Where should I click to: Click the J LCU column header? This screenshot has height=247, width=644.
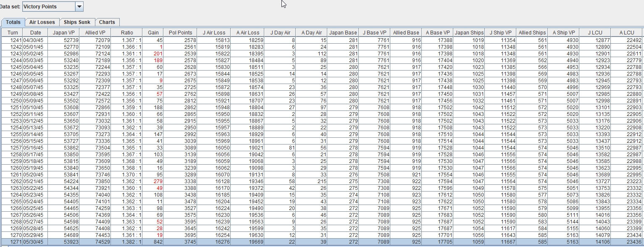tap(595, 32)
